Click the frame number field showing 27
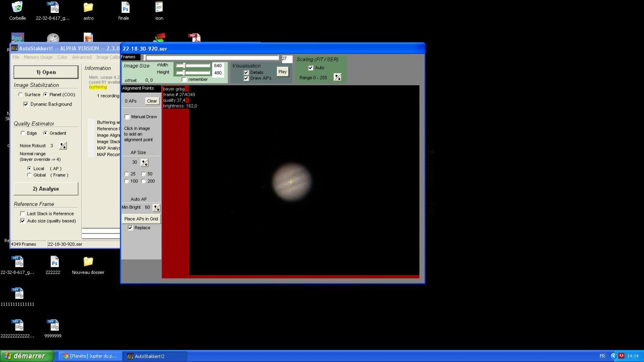 pos(287,59)
